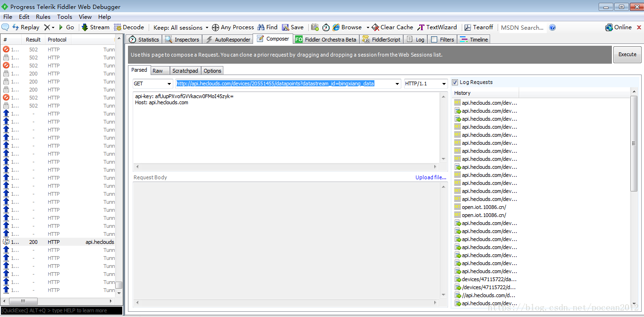Switch to the FiddlerScript tab
This screenshot has width=644, height=317.
click(x=381, y=40)
